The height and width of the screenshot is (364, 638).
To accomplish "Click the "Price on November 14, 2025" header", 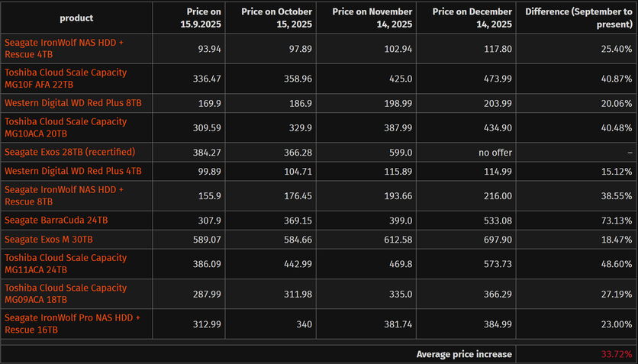I will [x=372, y=18].
